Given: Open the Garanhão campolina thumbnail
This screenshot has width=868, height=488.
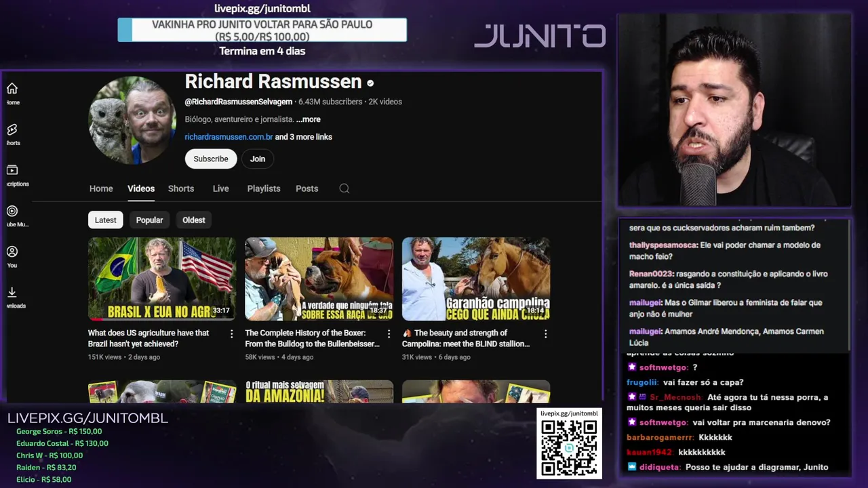Looking at the screenshot, I should (x=476, y=279).
